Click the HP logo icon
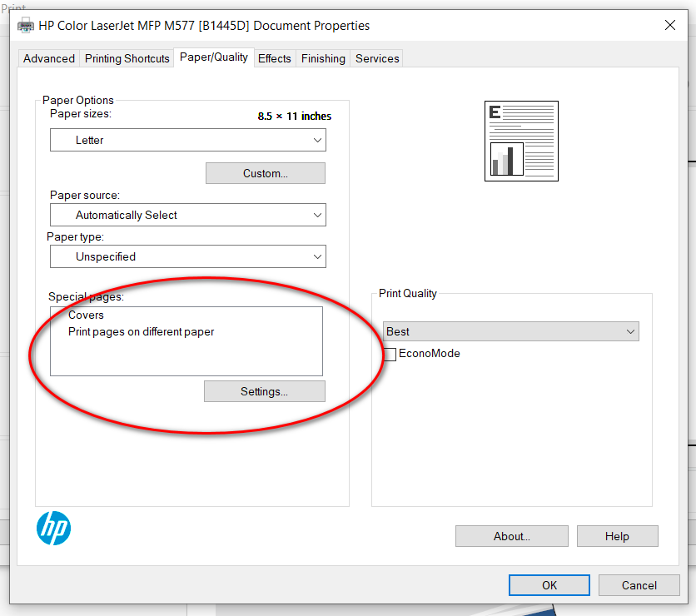 [x=53, y=528]
